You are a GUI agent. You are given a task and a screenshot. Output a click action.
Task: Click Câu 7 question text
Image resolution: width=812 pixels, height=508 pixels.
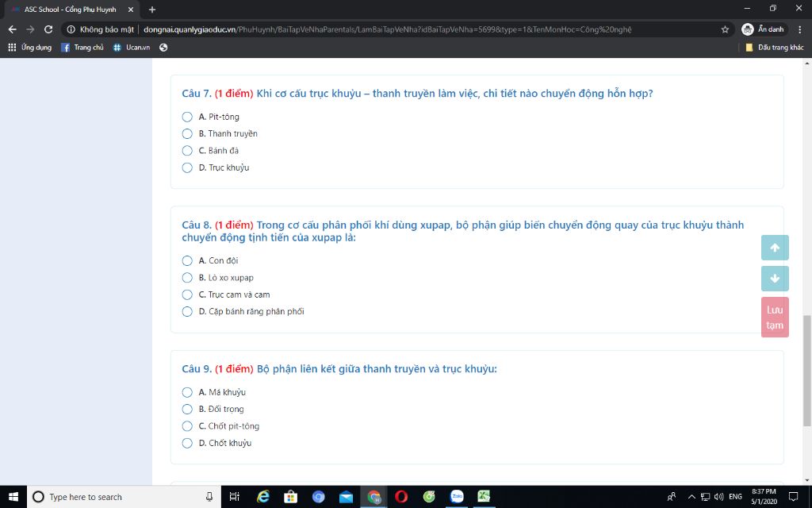point(454,94)
